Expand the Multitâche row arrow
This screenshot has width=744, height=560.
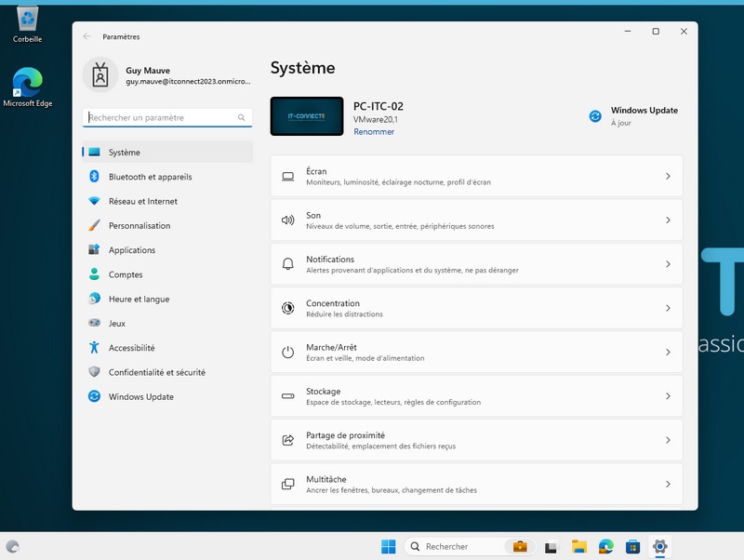click(x=668, y=485)
